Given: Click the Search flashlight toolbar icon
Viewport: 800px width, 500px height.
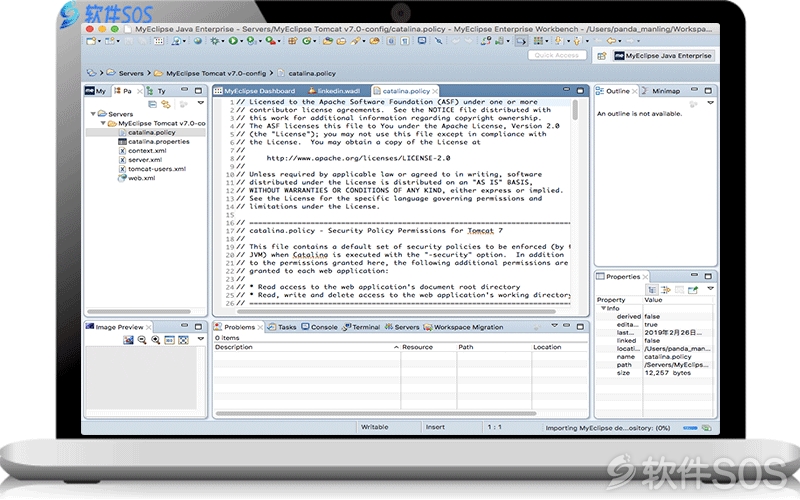Looking at the screenshot, I should tap(356, 41).
